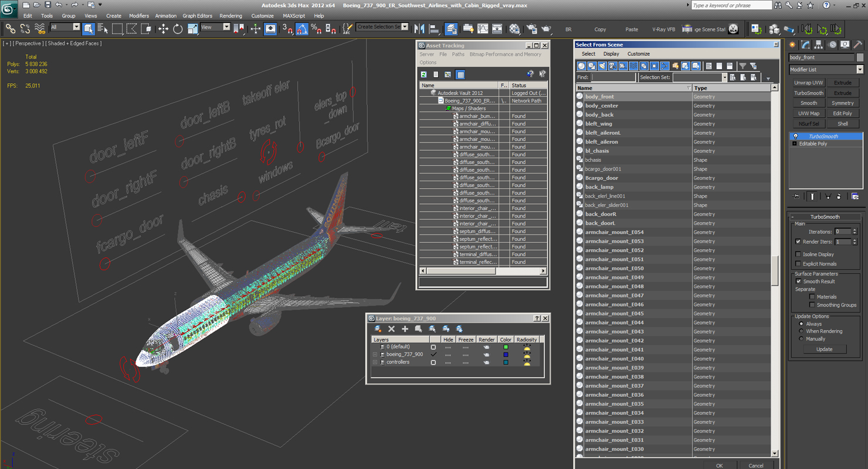Open Select by Name tool
This screenshot has height=469, width=868.
(103, 29)
